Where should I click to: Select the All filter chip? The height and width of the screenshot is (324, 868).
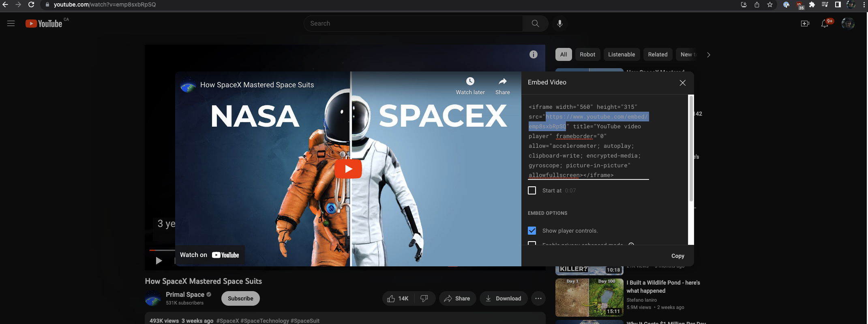point(564,54)
